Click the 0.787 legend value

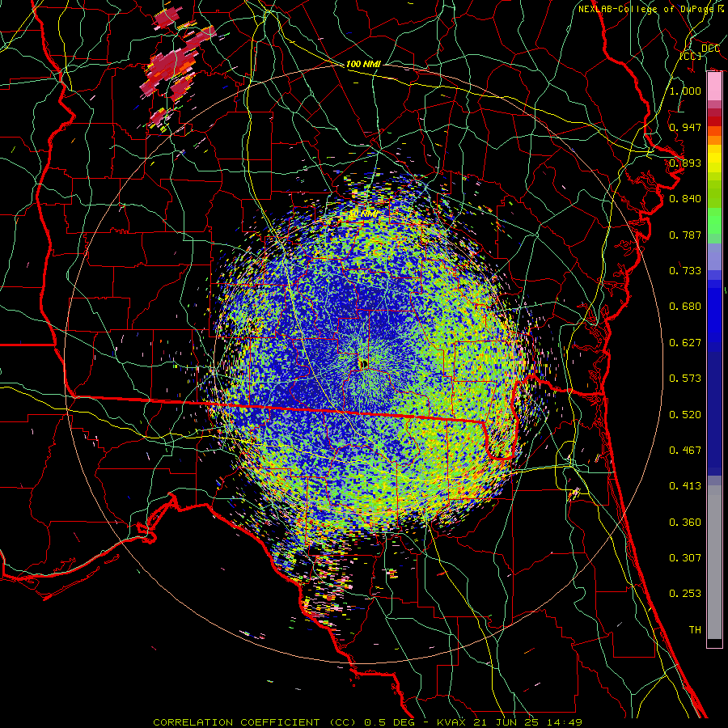coord(685,235)
